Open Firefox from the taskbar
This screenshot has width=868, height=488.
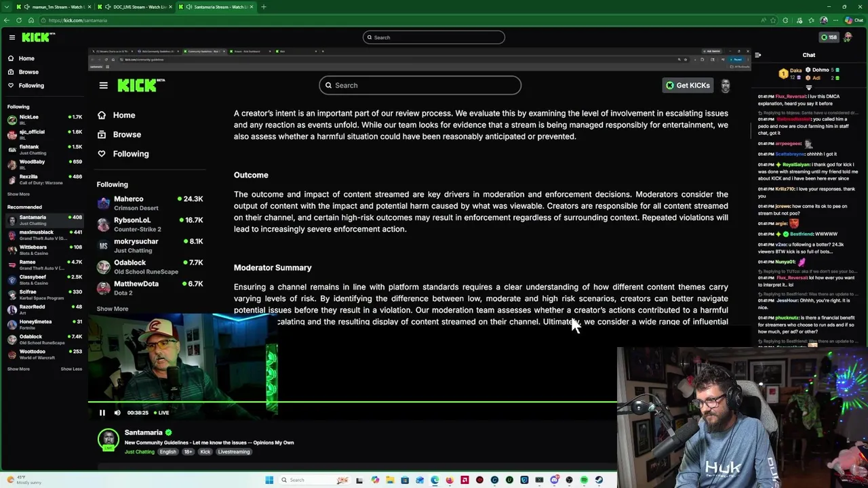click(x=450, y=481)
